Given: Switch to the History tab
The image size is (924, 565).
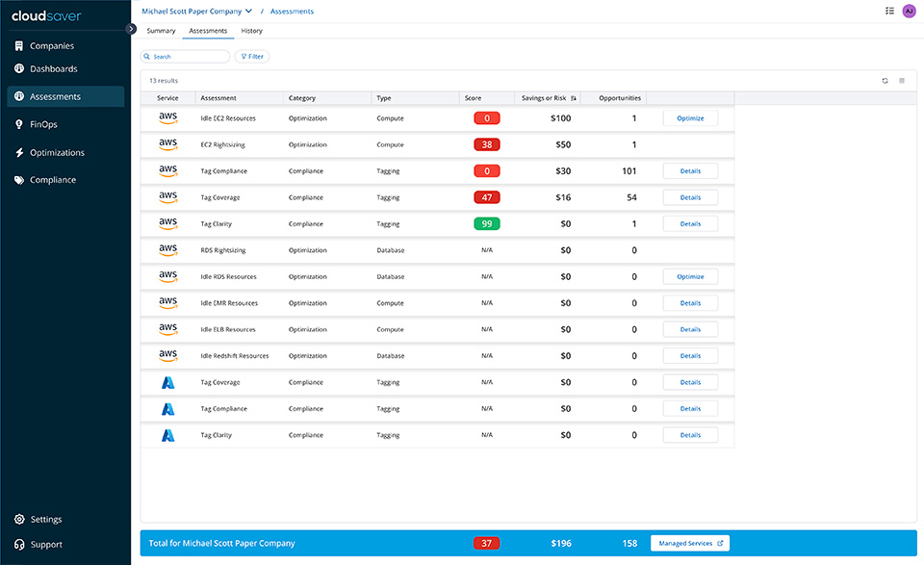Looking at the screenshot, I should click(251, 31).
